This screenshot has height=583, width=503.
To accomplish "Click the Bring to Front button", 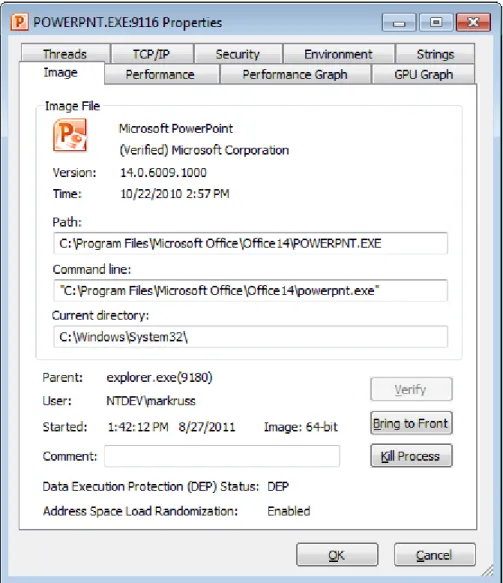I will (411, 423).
